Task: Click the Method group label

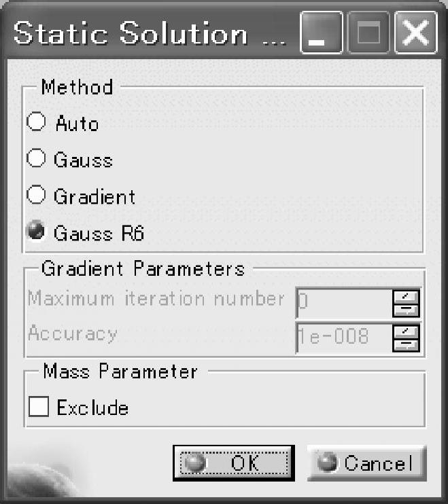Action: tap(77, 87)
